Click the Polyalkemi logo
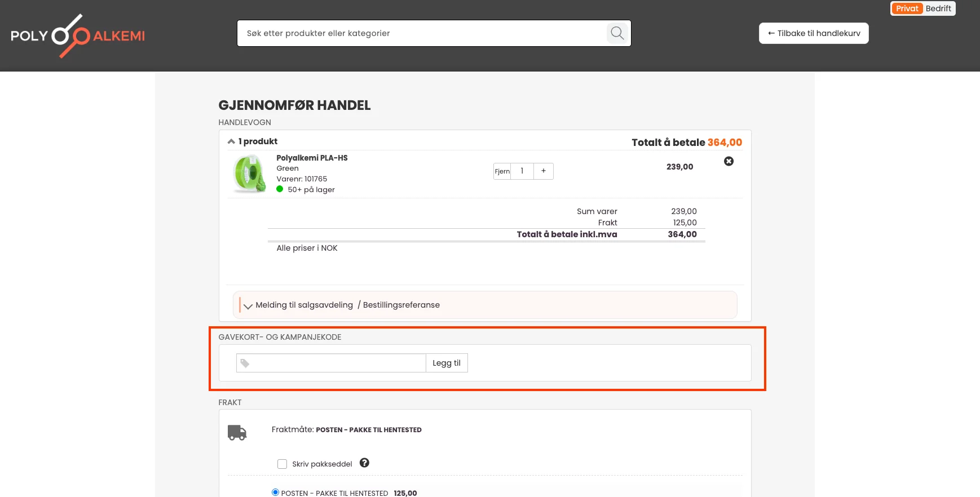980x497 pixels. 78,35
